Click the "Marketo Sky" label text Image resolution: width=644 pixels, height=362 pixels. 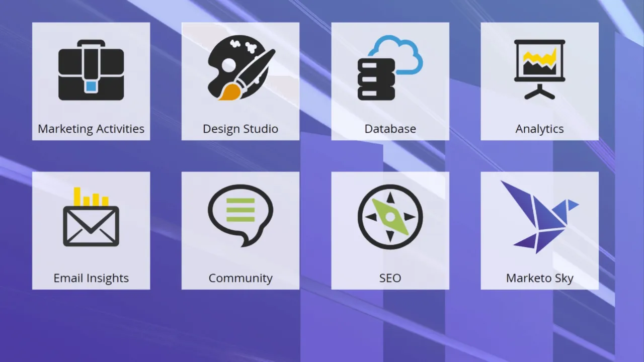pos(539,278)
